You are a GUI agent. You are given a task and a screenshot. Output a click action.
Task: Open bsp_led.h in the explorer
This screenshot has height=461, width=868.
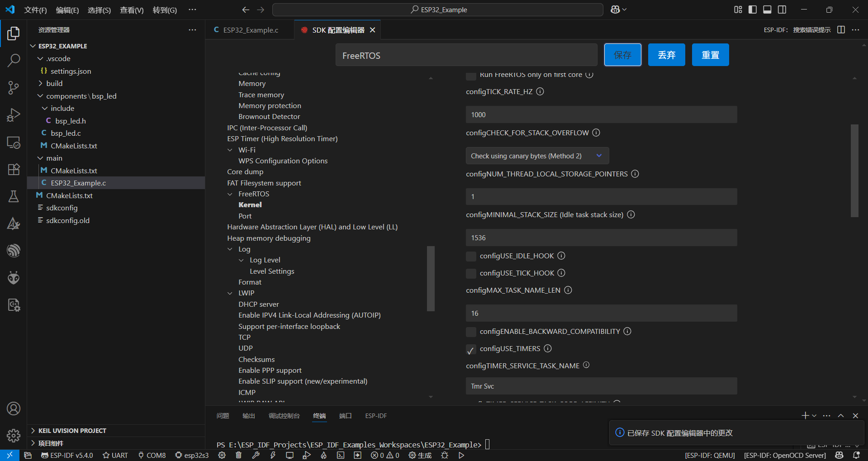70,121
